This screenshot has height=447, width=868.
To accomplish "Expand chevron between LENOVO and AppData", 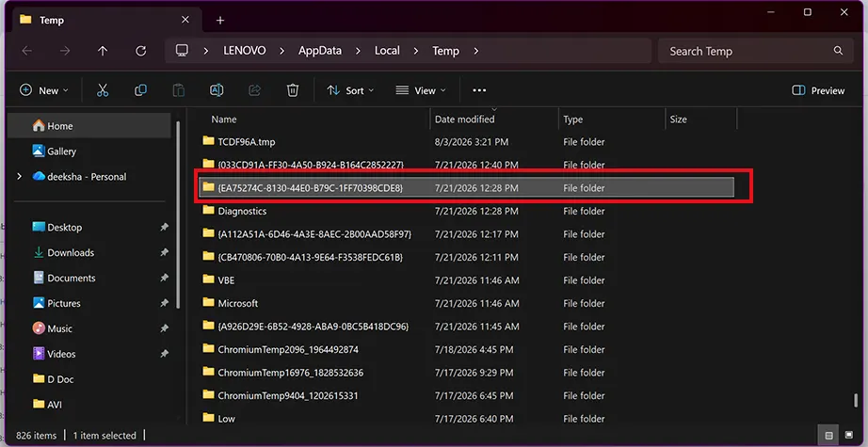I will 281,51.
